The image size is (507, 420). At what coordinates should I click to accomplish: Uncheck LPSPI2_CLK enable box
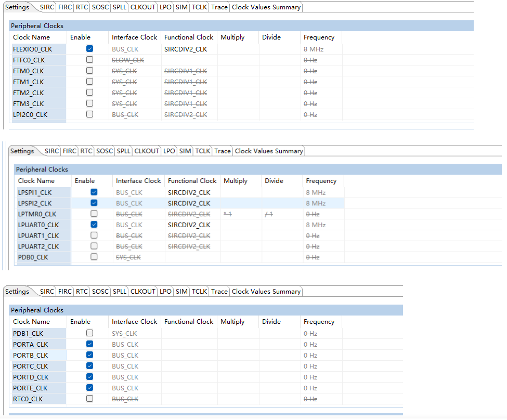click(94, 203)
